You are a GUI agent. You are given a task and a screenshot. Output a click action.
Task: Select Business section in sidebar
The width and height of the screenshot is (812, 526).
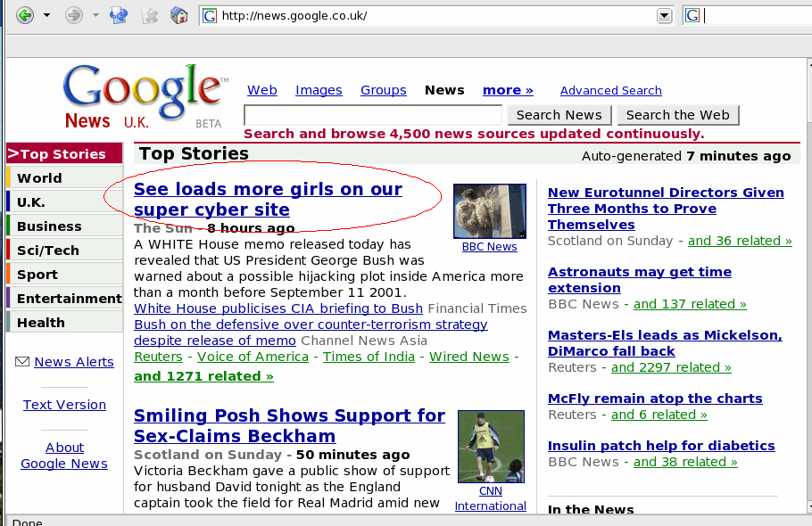point(64,226)
